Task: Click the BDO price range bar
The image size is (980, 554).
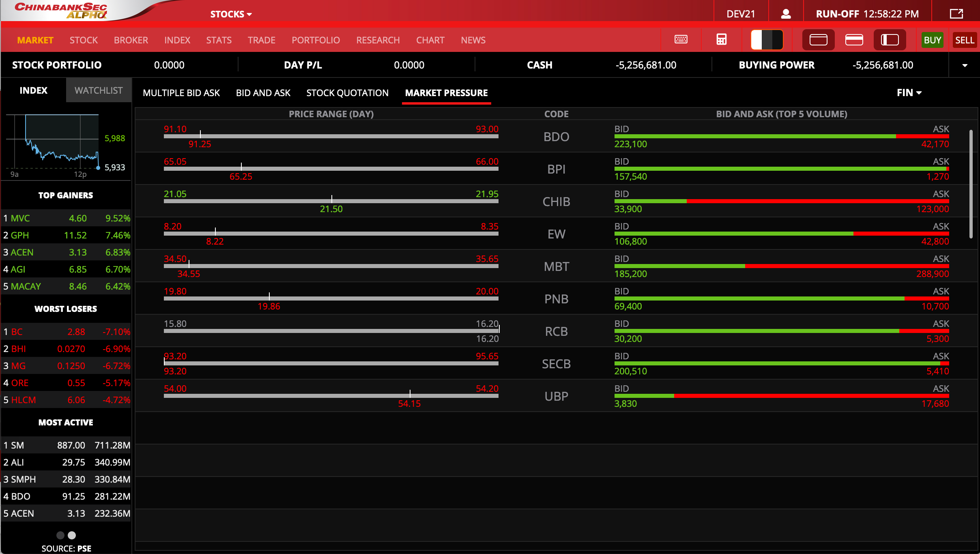Action: (x=331, y=136)
